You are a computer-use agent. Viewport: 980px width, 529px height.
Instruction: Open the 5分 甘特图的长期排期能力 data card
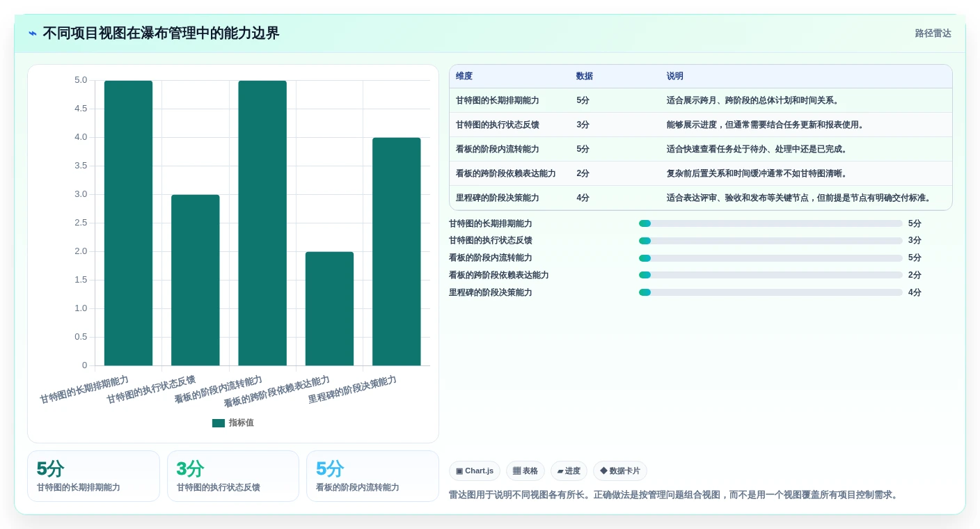coord(93,476)
